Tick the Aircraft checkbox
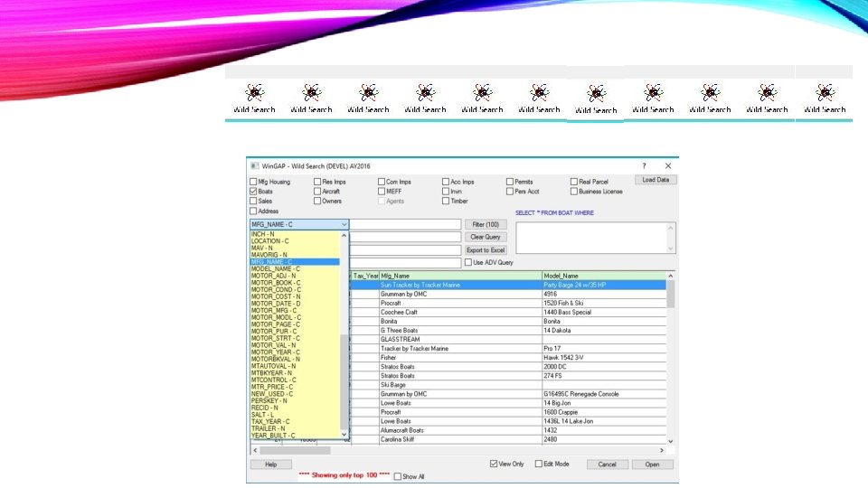 [x=317, y=192]
